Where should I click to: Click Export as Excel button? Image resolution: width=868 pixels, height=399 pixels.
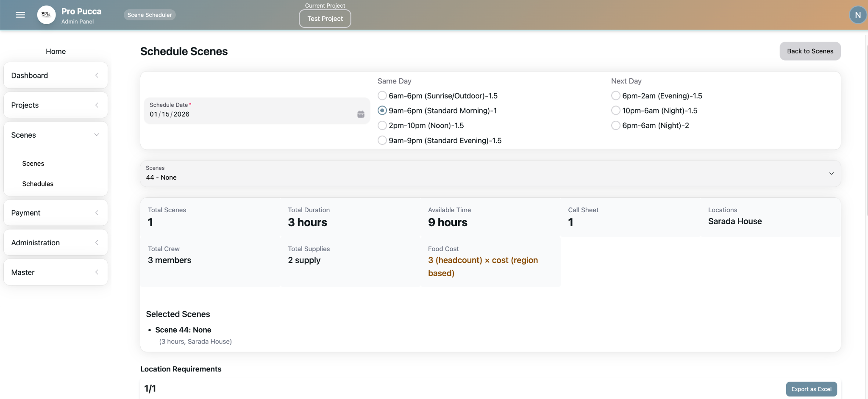click(x=811, y=389)
